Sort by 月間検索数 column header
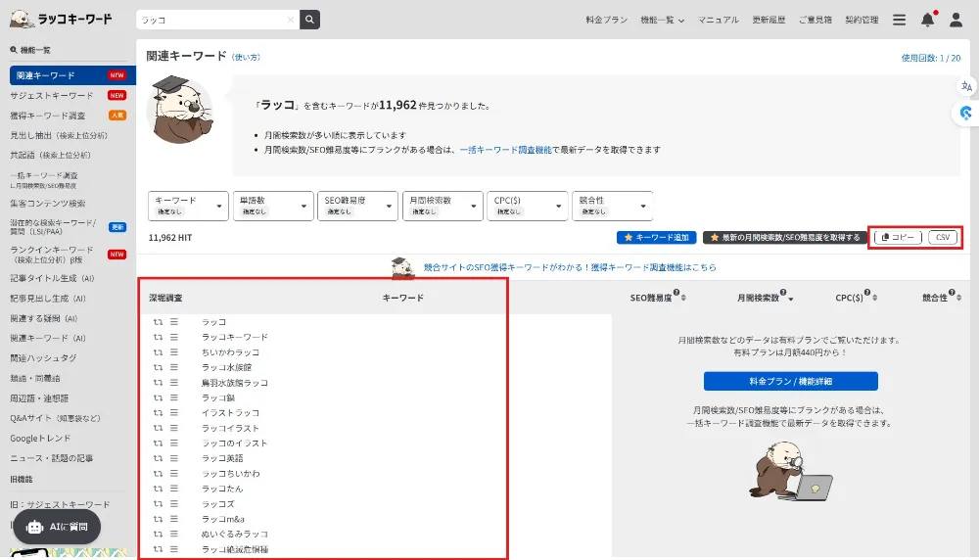 pyautogui.click(x=765, y=298)
